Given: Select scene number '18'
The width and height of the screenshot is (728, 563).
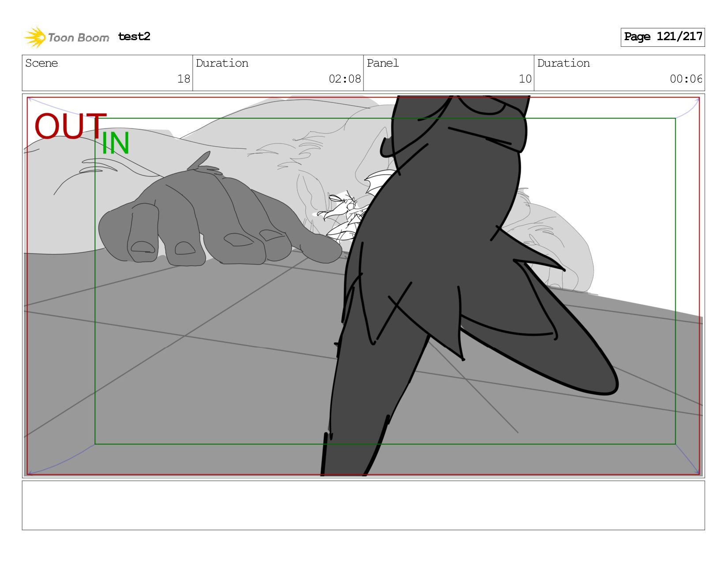Looking at the screenshot, I should click(184, 79).
